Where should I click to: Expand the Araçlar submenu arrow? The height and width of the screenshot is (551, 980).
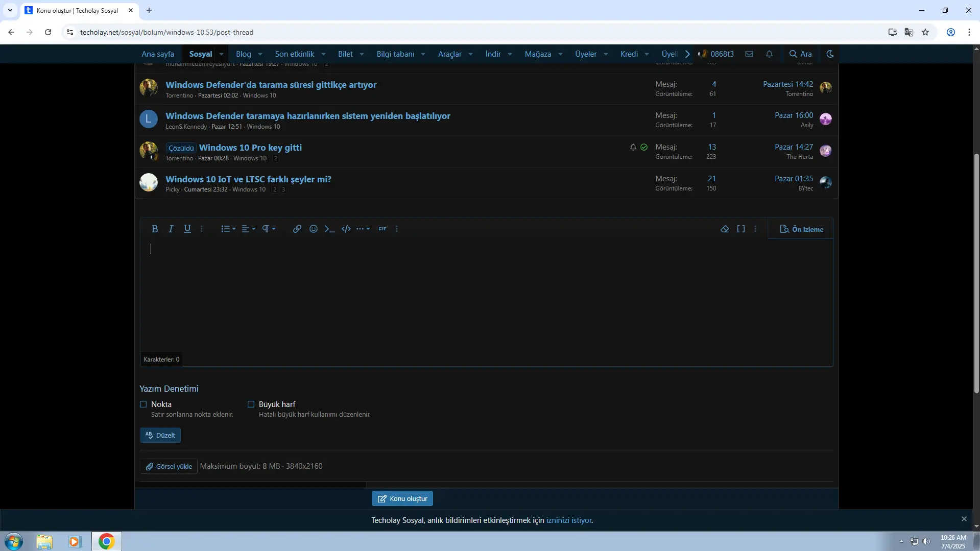tap(470, 54)
